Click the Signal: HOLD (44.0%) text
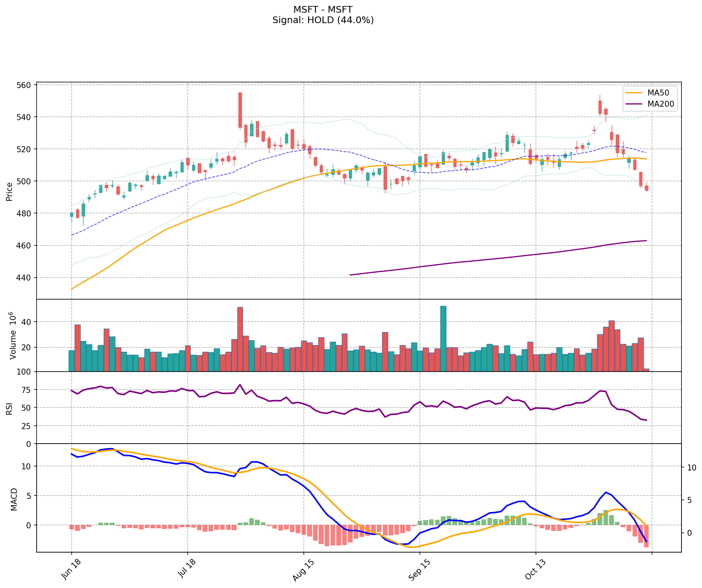The width and height of the screenshot is (702, 588). tap(323, 20)
